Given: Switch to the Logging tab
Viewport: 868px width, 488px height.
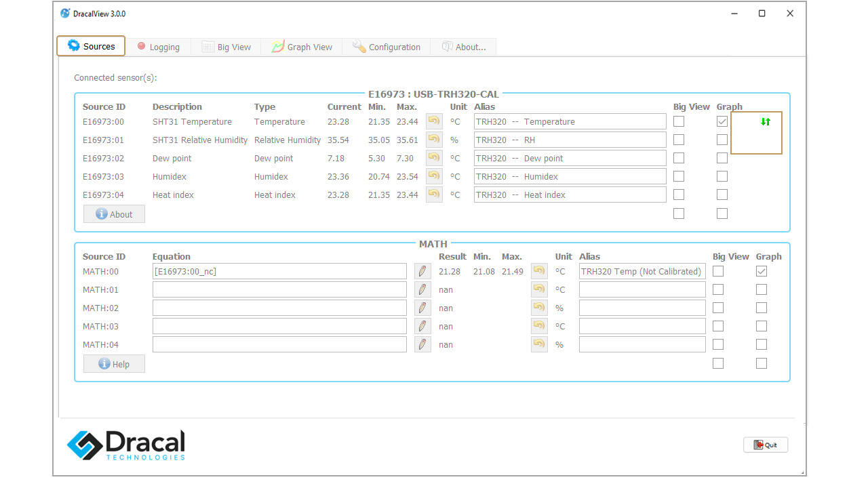Looking at the screenshot, I should (x=158, y=47).
